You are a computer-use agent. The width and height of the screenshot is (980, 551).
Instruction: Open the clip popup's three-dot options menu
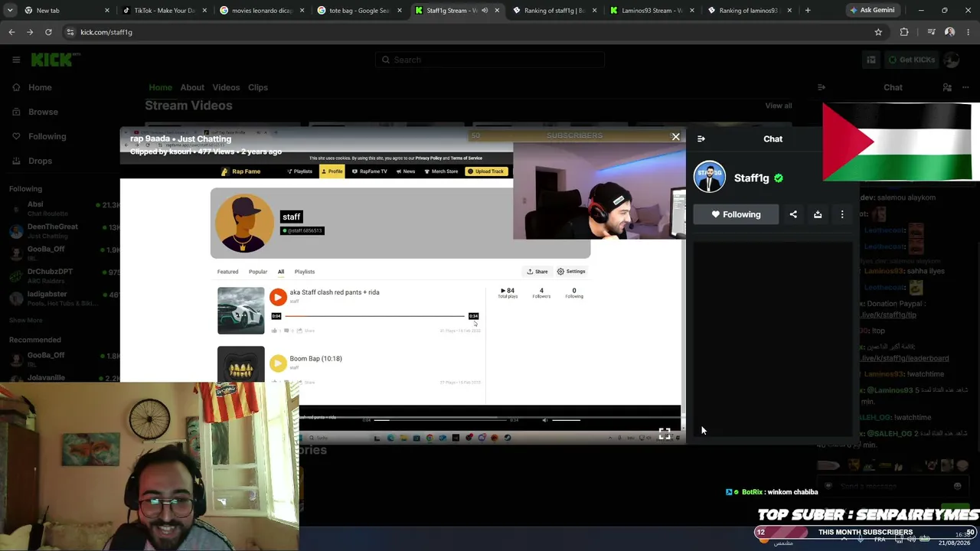(842, 214)
